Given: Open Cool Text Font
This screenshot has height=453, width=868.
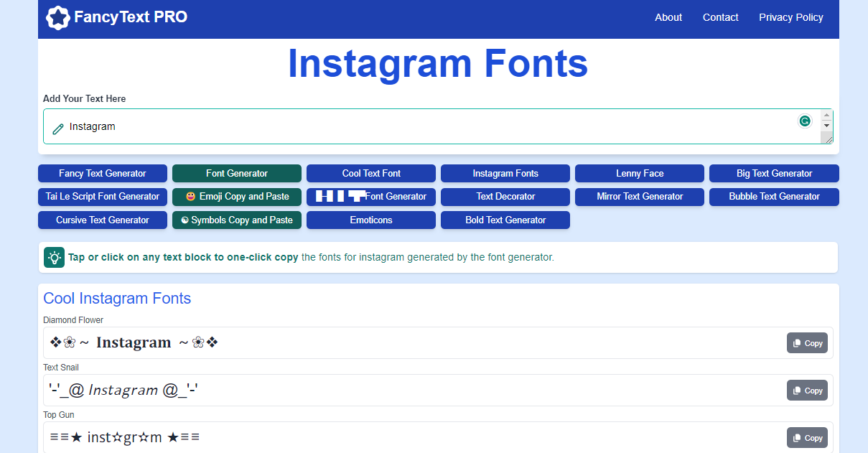Looking at the screenshot, I should pos(371,173).
